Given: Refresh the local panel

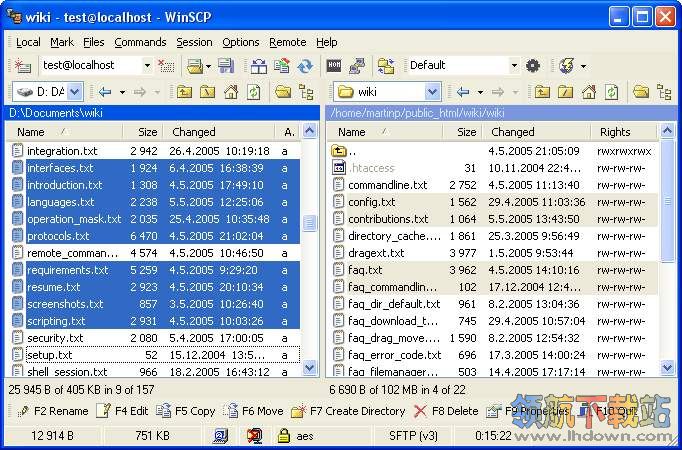Looking at the screenshot, I should (254, 92).
